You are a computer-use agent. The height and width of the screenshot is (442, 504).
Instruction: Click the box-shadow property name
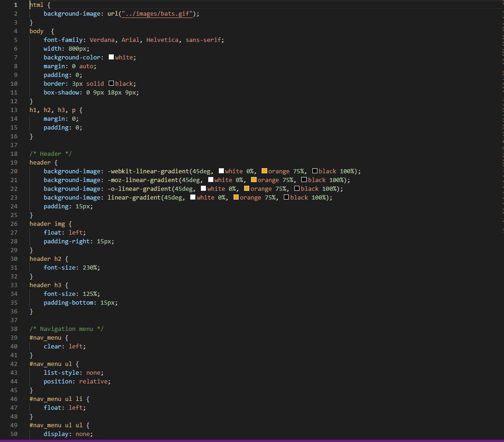click(61, 92)
